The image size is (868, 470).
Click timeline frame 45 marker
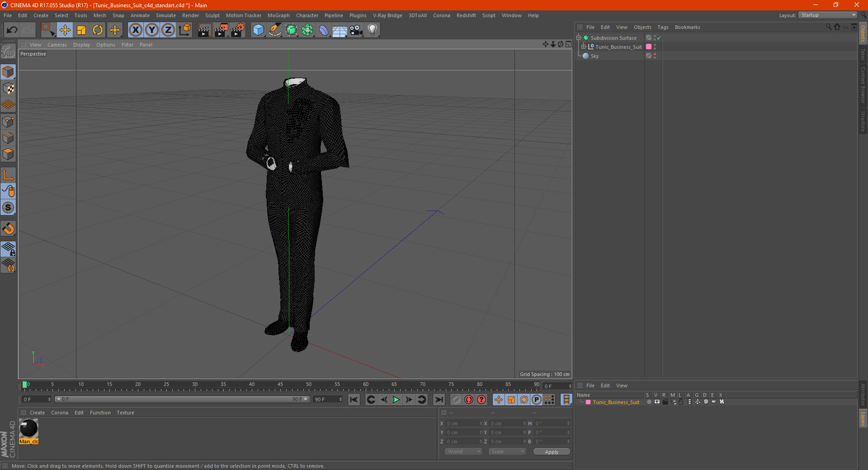click(280, 385)
